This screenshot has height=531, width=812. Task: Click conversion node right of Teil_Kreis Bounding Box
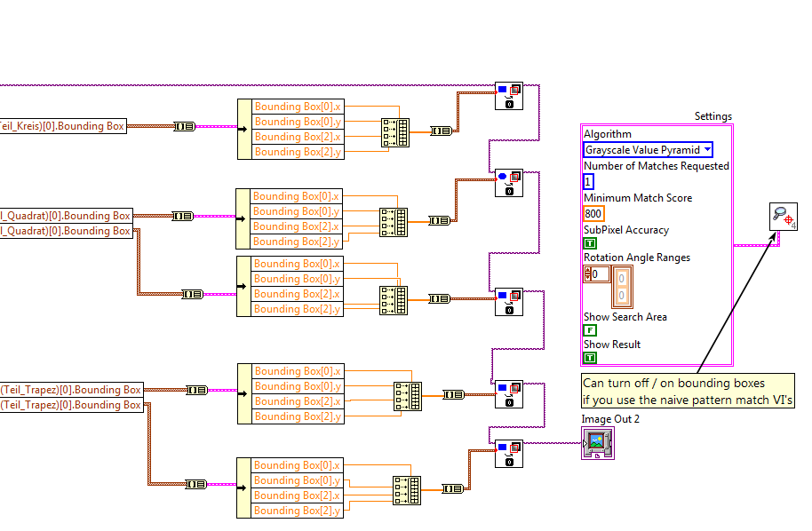click(184, 126)
